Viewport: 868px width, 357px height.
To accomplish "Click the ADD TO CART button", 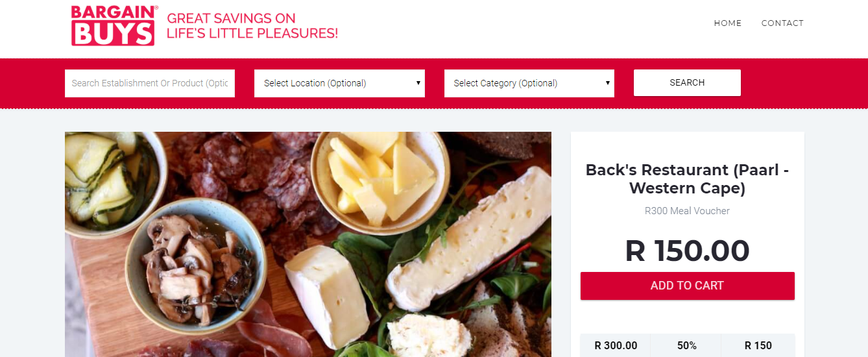I will point(687,286).
